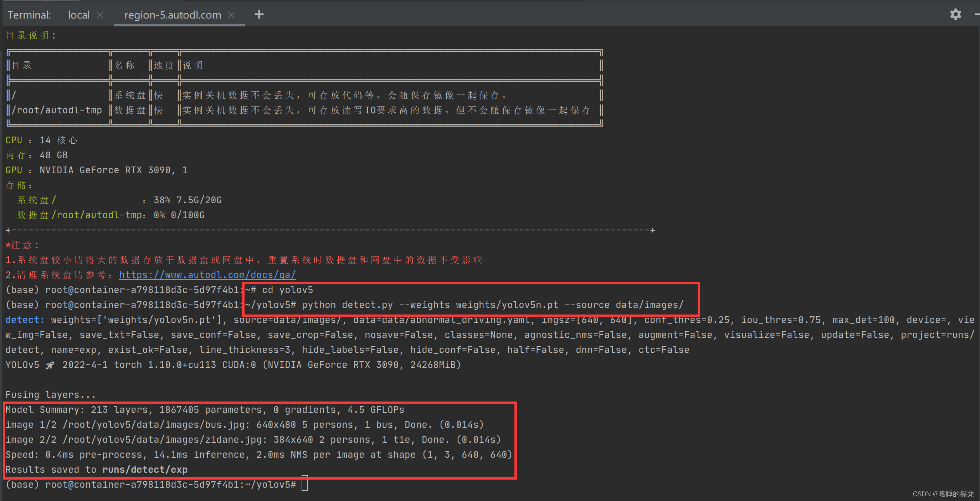Click the cd yolov5 command text
Image resolution: width=980 pixels, height=501 pixels.
[287, 290]
